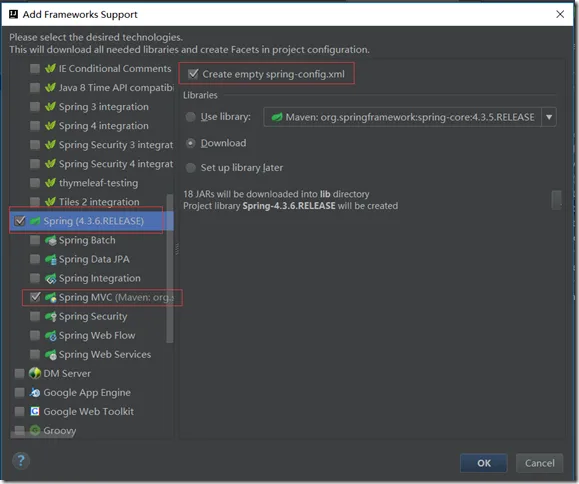Click the splitter handle between panels

pos(177,249)
